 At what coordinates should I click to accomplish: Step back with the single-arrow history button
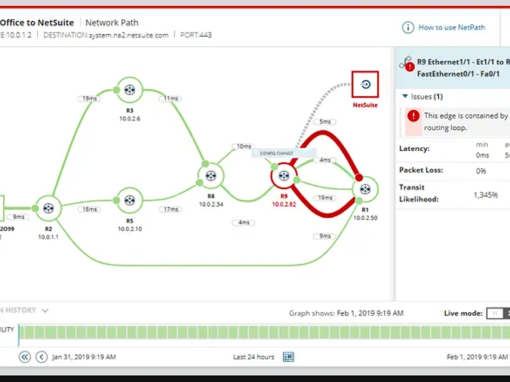[x=42, y=357]
